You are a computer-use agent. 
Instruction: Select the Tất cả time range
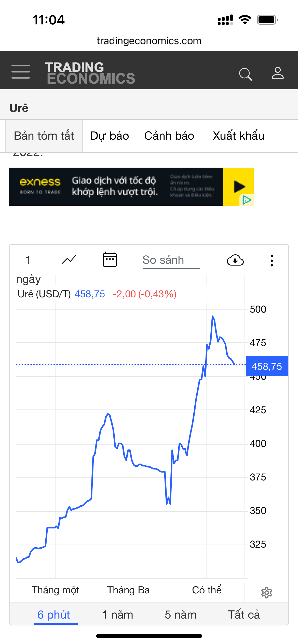click(x=244, y=615)
